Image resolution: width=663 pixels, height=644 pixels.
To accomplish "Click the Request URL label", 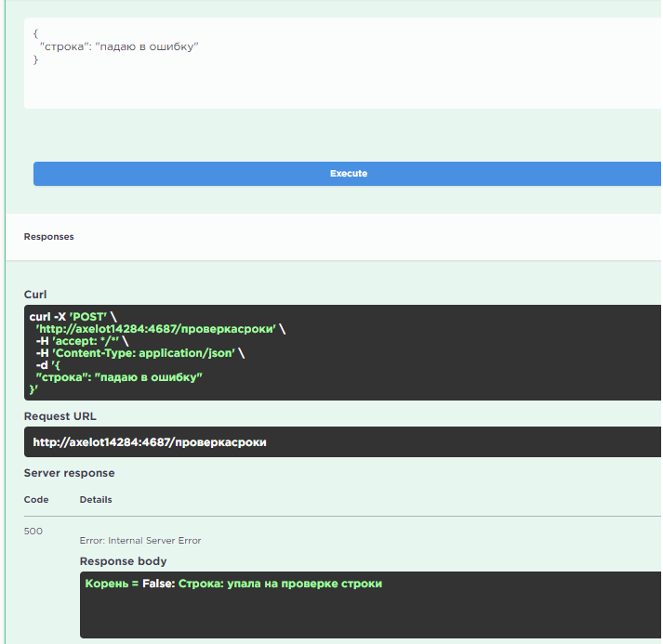I will pos(60,416).
